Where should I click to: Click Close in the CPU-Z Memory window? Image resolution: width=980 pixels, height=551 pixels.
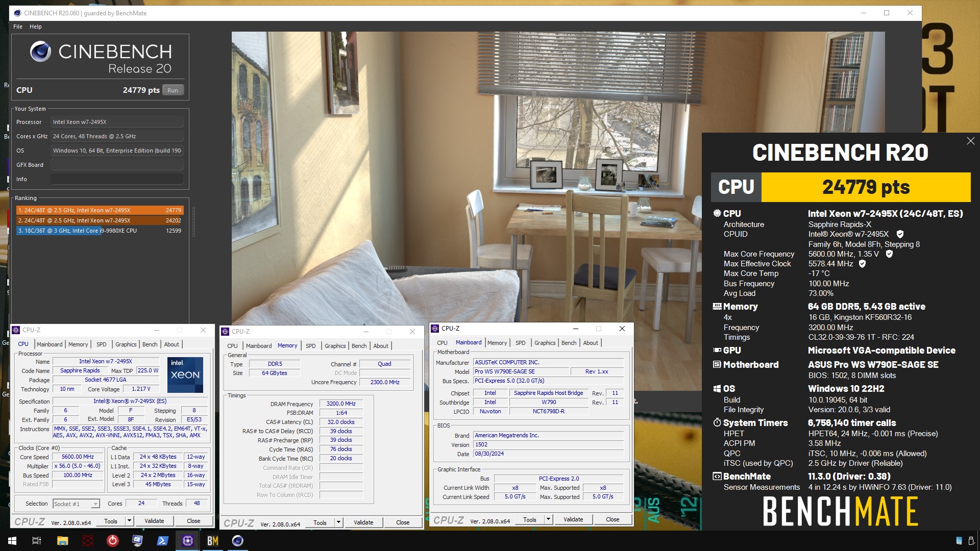(403, 523)
